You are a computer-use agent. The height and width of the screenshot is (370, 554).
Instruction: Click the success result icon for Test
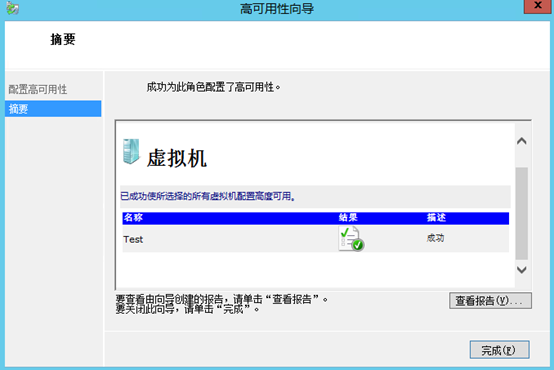coord(351,239)
